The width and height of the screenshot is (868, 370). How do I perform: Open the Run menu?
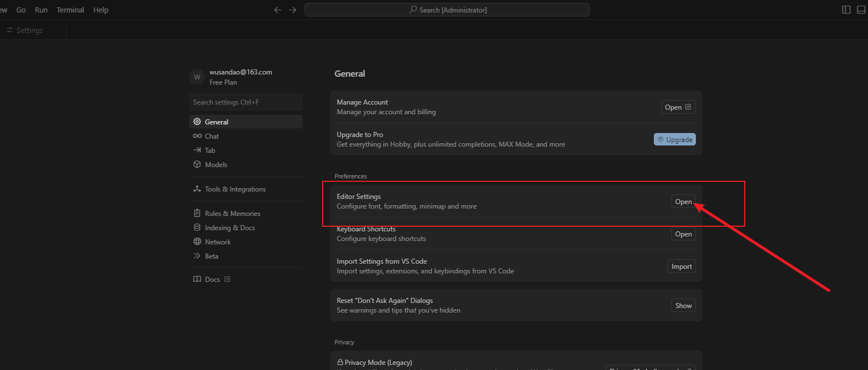41,10
